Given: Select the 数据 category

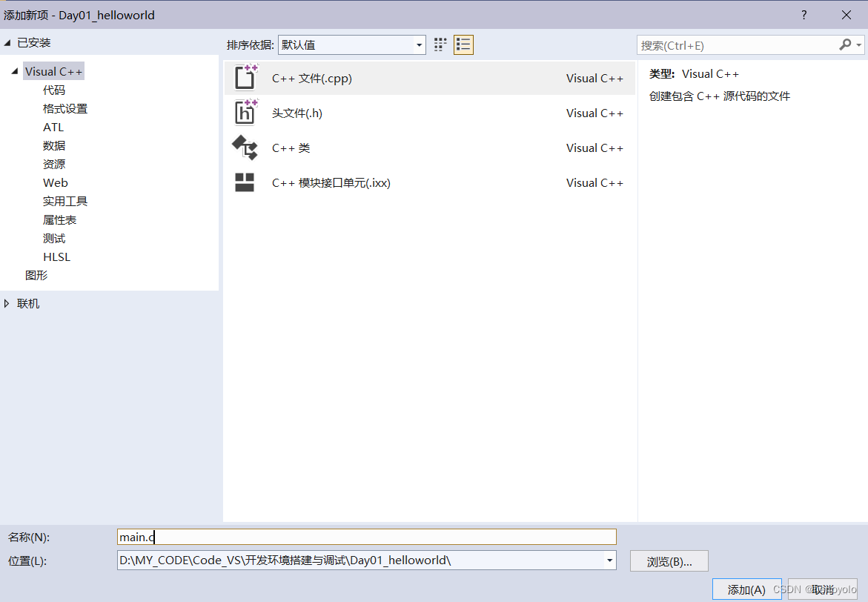Looking at the screenshot, I should (x=54, y=145).
